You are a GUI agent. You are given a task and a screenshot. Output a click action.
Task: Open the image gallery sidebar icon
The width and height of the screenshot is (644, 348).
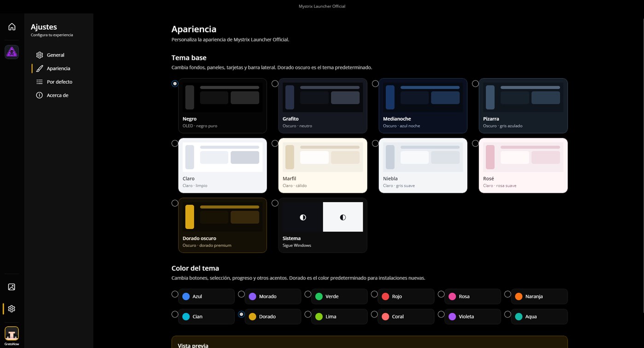[12, 287]
